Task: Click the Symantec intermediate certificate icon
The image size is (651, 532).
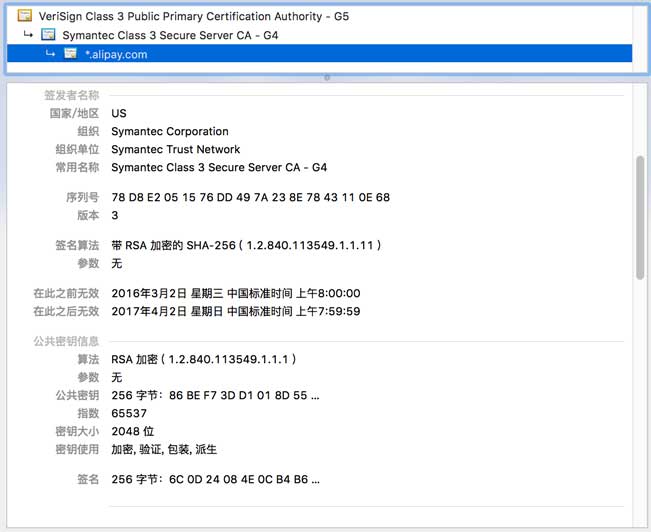Action: coord(48,34)
